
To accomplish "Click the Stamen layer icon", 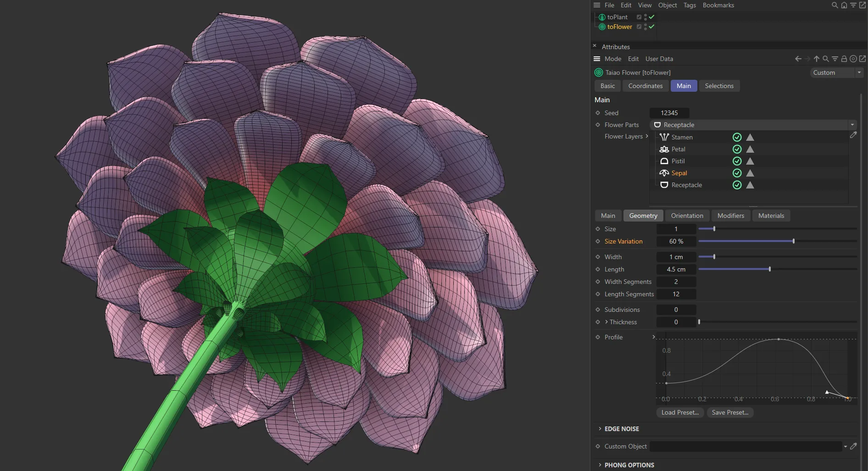I will 664,137.
